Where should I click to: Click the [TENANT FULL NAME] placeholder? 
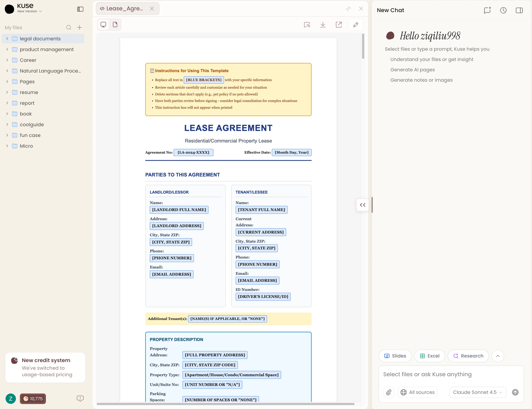tap(261, 210)
